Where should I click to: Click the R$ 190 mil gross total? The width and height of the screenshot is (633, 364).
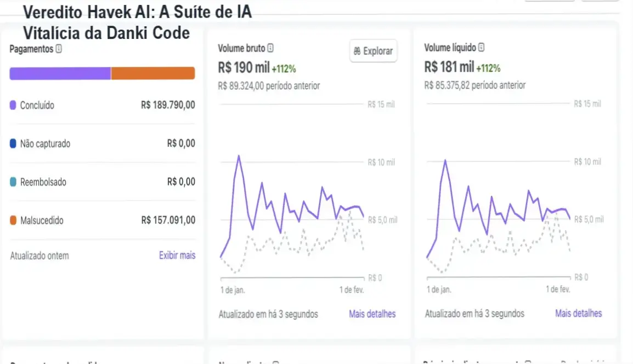point(244,67)
